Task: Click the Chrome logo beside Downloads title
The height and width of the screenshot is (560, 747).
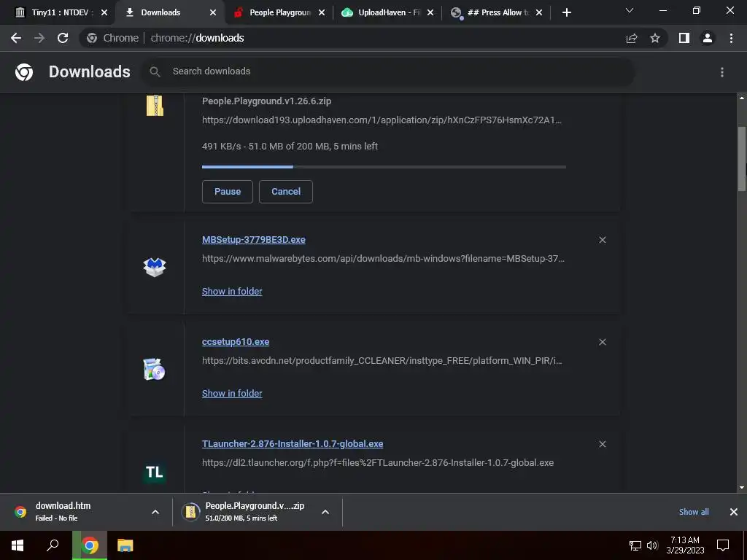Action: point(24,72)
